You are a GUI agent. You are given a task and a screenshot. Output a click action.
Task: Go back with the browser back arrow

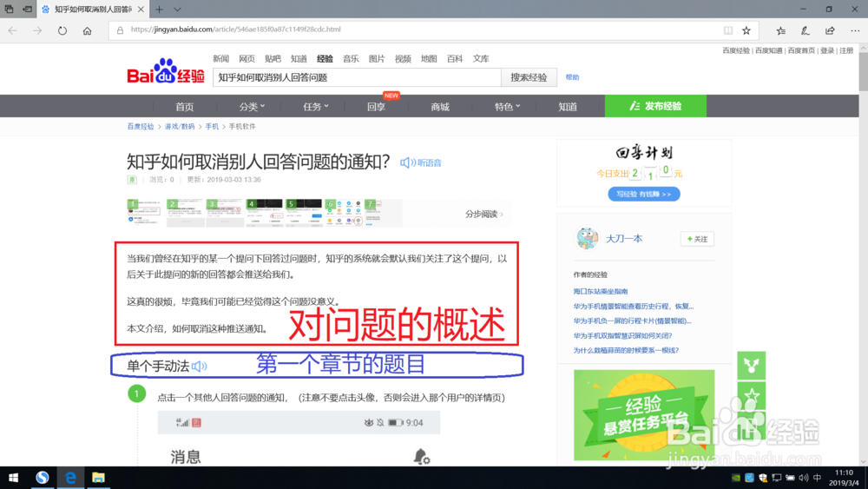13,30
